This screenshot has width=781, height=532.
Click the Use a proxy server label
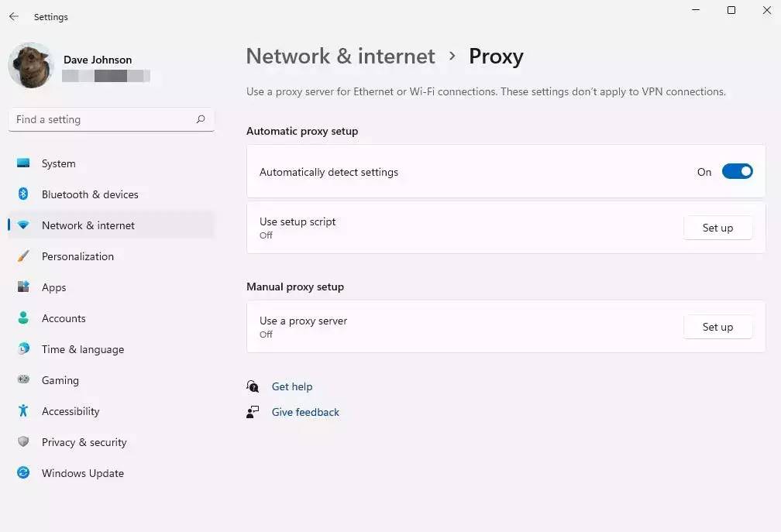click(304, 321)
